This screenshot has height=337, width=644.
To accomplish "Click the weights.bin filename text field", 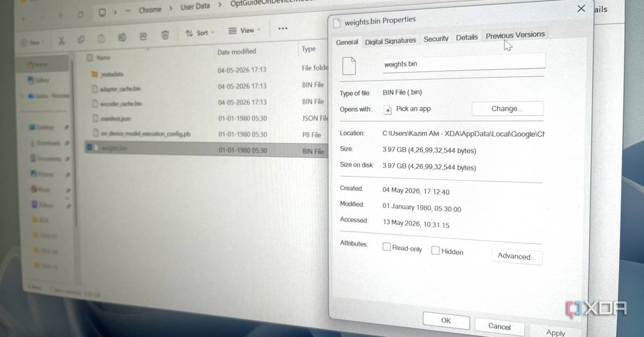I will (x=464, y=64).
